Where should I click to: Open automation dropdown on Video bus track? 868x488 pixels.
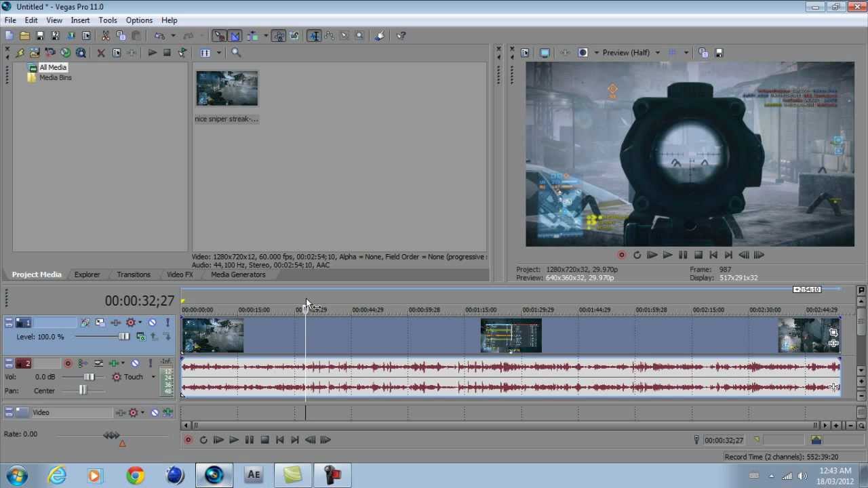142,412
